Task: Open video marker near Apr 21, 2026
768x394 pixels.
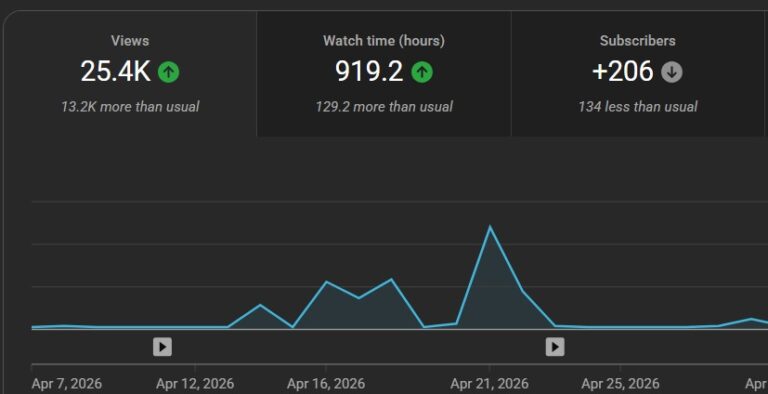Action: tap(555, 347)
